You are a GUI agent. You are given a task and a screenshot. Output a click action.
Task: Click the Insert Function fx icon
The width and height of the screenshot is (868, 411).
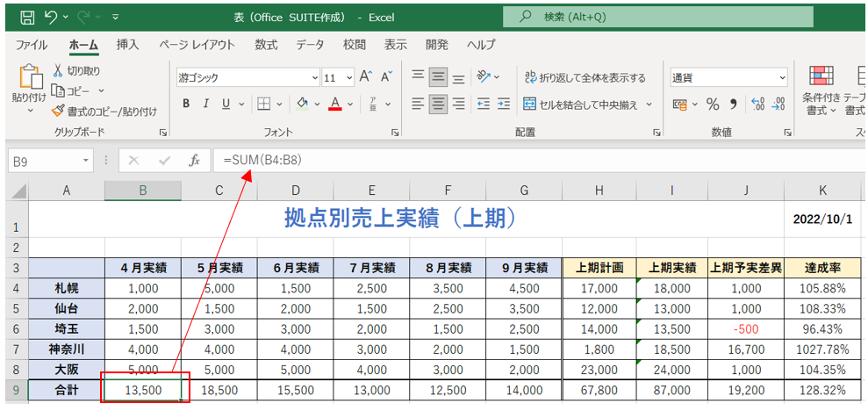195,161
